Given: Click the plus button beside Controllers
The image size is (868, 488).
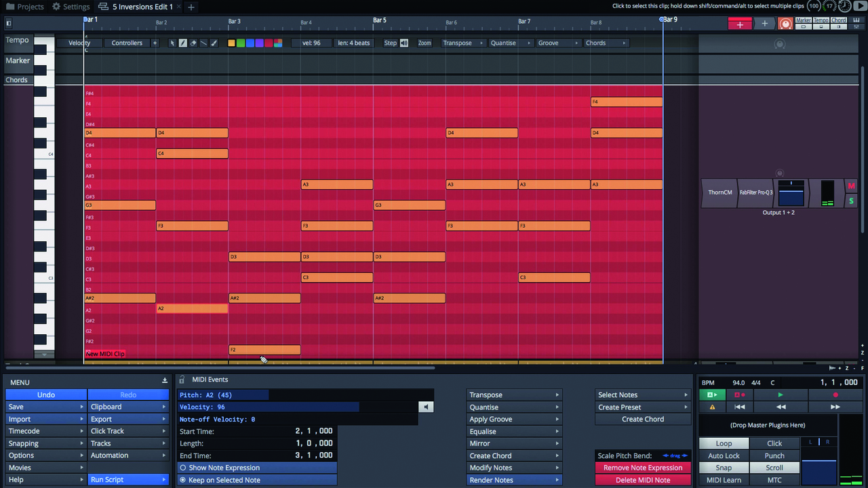Looking at the screenshot, I should [x=155, y=43].
